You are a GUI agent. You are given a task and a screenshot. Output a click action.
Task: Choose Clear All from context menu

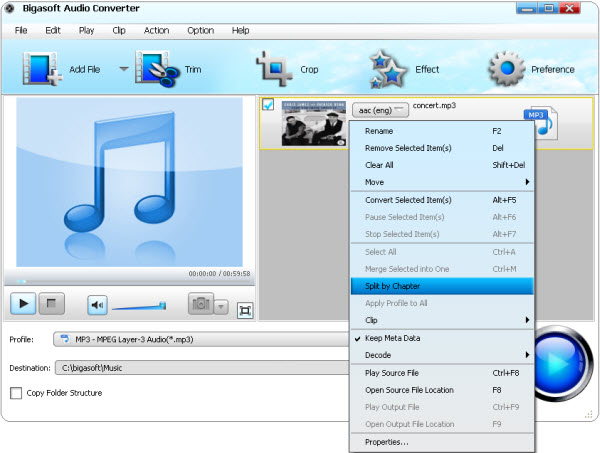click(442, 165)
